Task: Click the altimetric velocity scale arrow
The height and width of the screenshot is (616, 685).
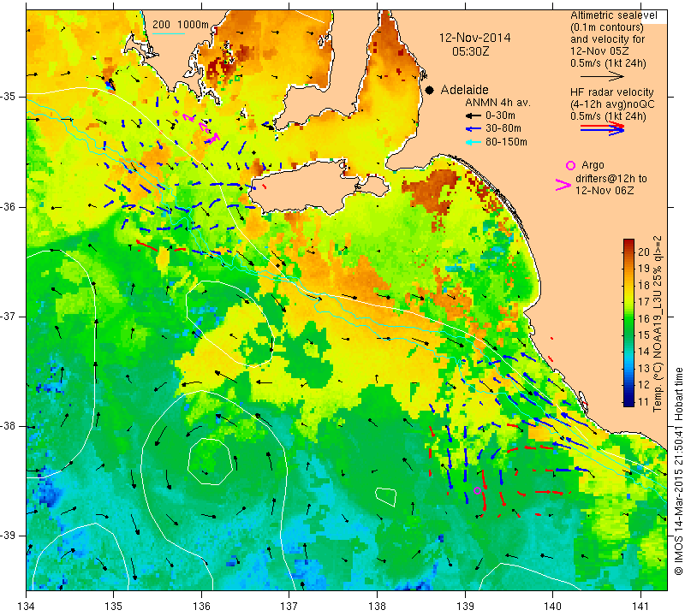Action: pyautogui.click(x=602, y=77)
